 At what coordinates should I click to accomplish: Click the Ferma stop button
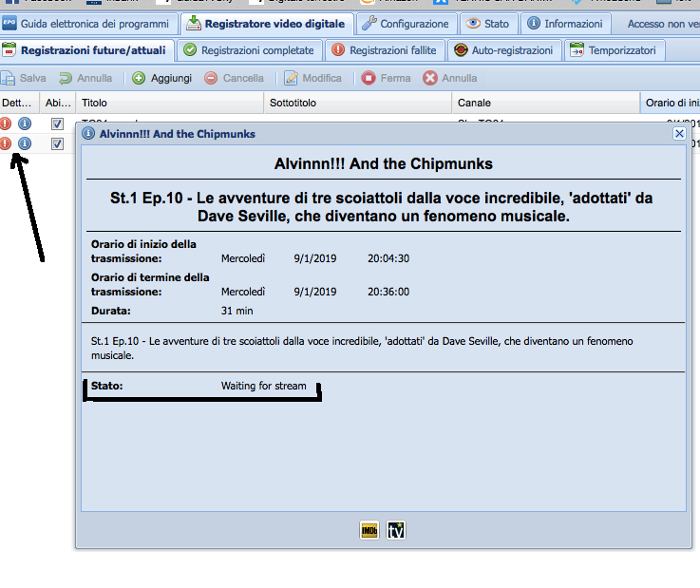click(x=386, y=78)
